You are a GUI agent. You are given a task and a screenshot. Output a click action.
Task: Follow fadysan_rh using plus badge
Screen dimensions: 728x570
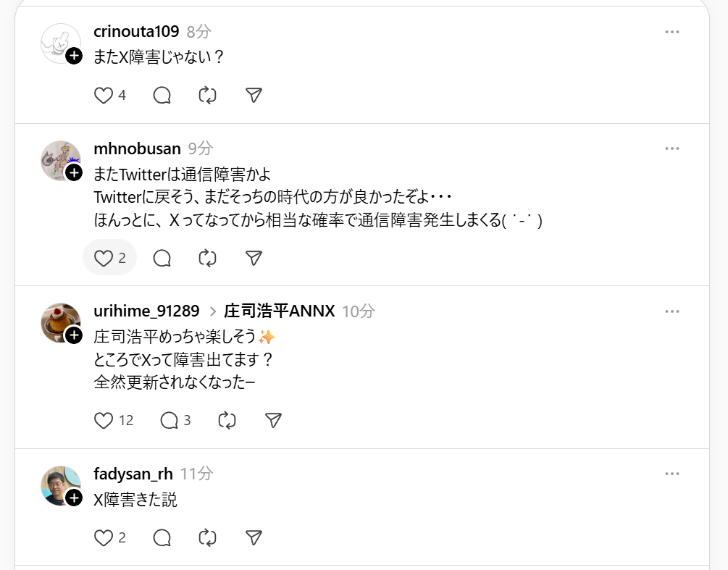click(74, 498)
